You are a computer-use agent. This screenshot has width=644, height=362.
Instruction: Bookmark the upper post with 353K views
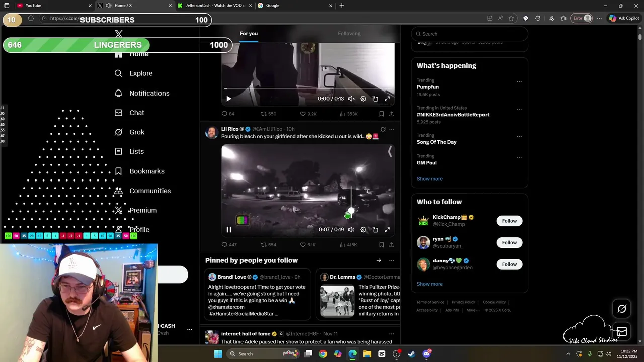[382, 114]
